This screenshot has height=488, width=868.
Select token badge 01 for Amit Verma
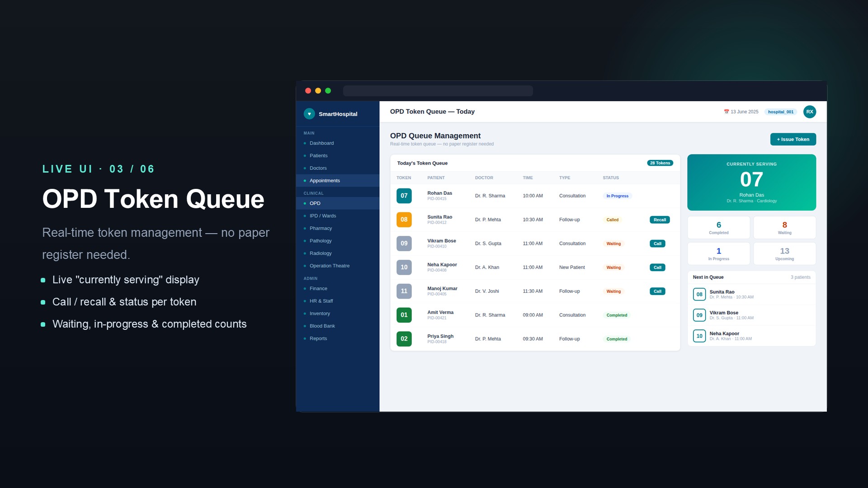[x=404, y=315]
